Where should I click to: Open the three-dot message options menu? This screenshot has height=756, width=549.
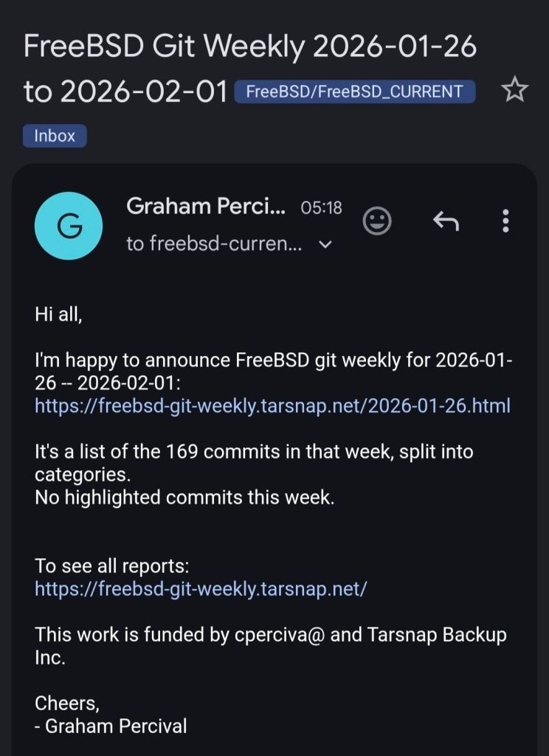tap(505, 221)
